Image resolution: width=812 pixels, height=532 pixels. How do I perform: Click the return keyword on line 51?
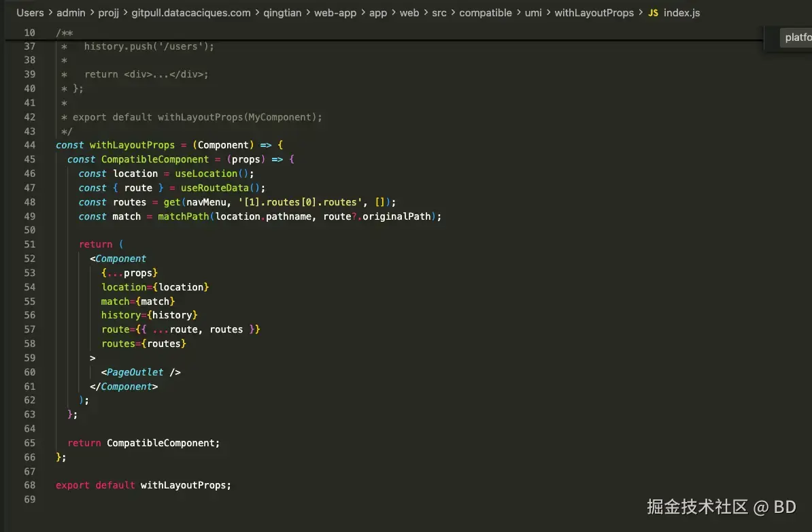tap(95, 244)
